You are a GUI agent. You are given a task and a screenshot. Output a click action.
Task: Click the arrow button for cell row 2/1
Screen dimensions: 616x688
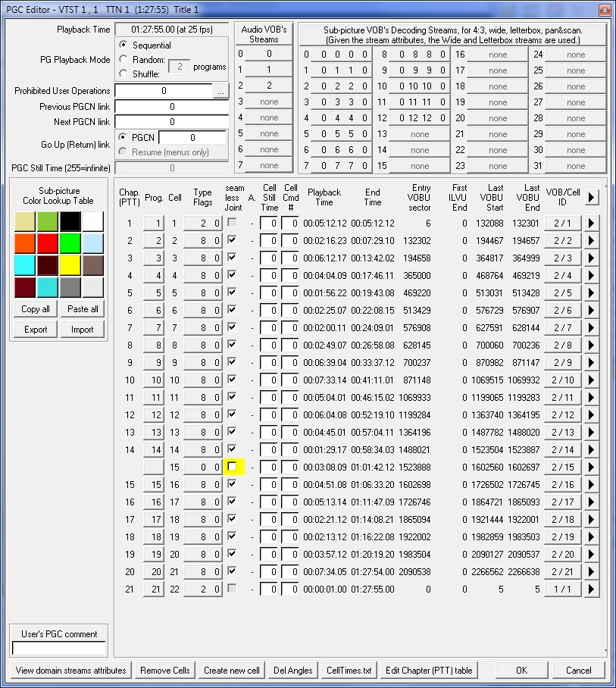pos(592,224)
